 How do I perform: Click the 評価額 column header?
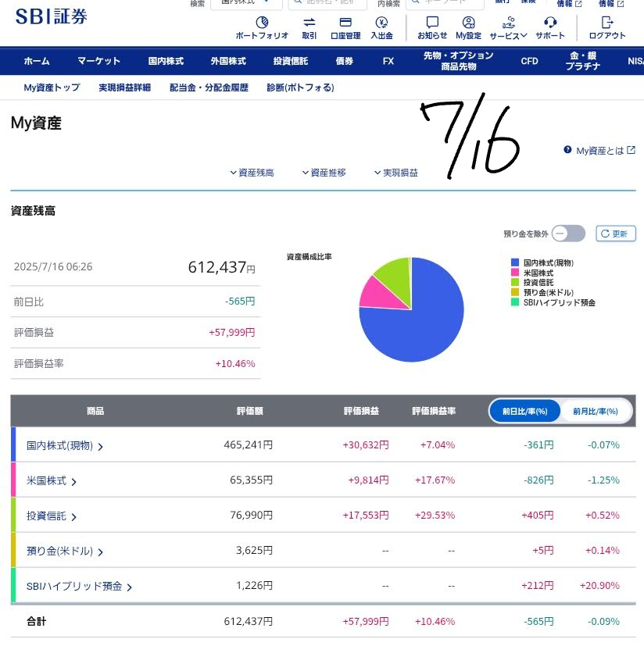[x=250, y=411]
